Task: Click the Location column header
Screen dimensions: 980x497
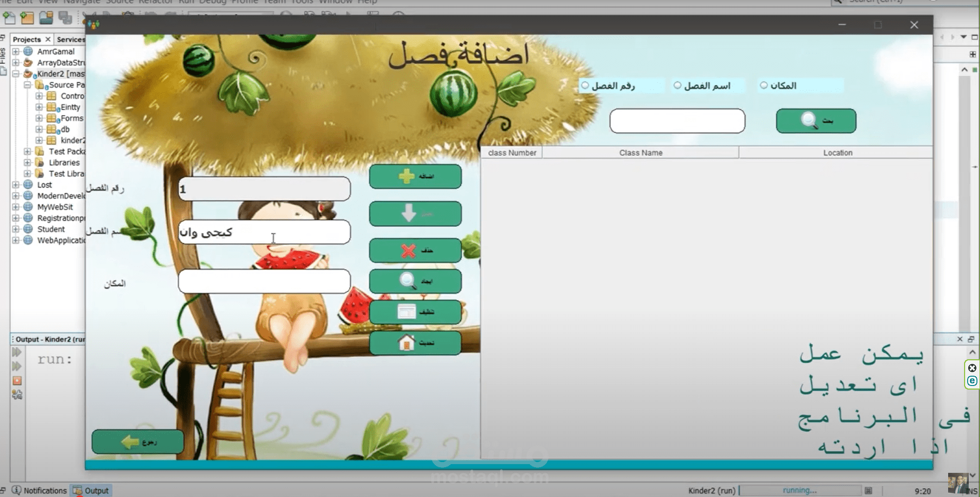Action: (x=837, y=153)
